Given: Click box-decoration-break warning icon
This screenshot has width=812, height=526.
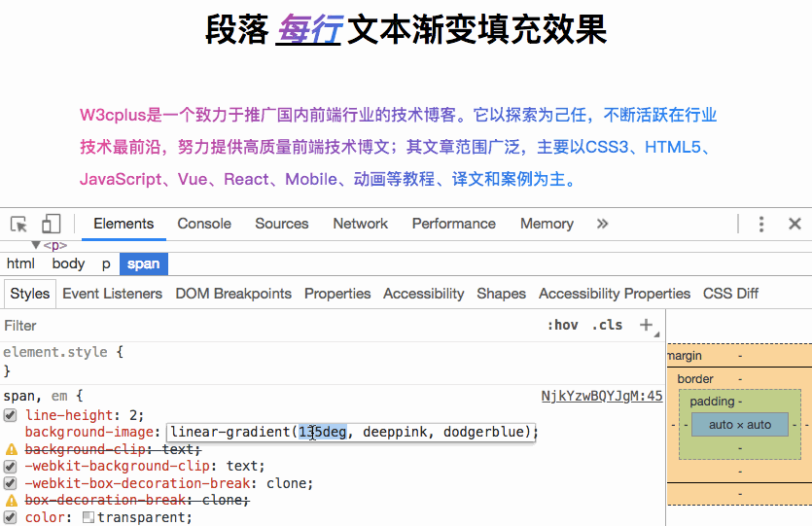Looking at the screenshot, I should [11, 500].
